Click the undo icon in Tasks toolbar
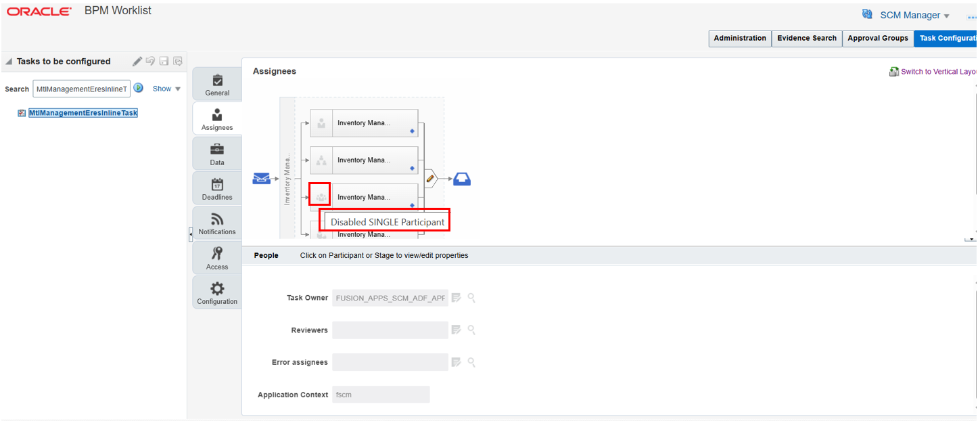This screenshot has height=421, width=980. click(x=150, y=61)
